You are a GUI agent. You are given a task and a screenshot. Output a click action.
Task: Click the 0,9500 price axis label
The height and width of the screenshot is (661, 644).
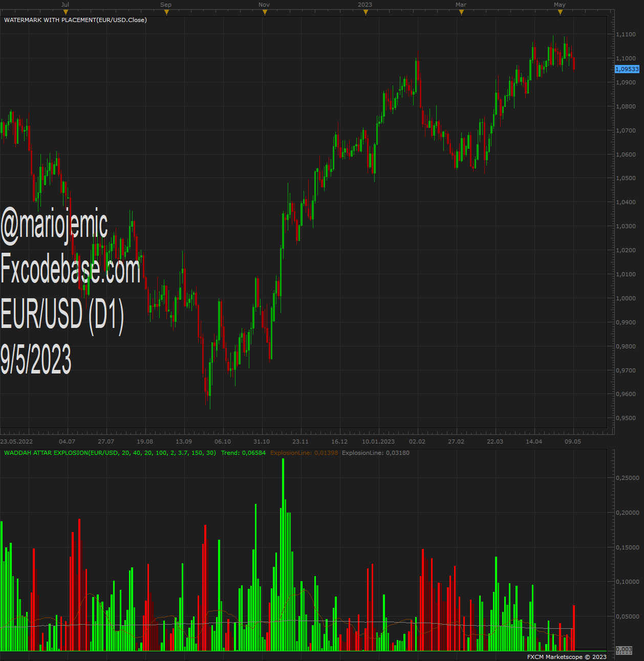pos(626,418)
